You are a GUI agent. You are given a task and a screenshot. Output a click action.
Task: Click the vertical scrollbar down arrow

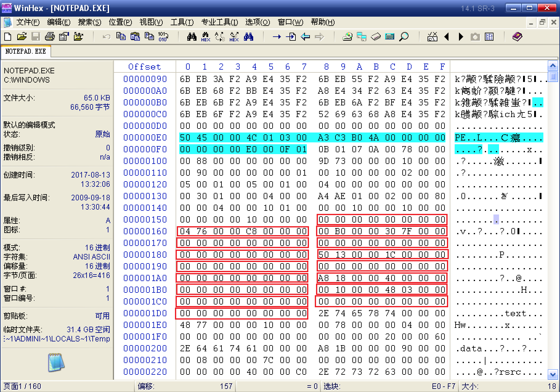[553, 375]
